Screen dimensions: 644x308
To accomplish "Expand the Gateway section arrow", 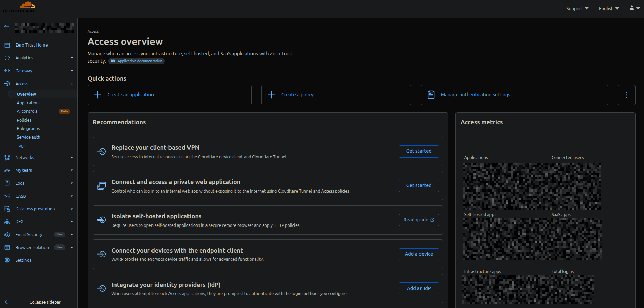I will pyautogui.click(x=72, y=71).
